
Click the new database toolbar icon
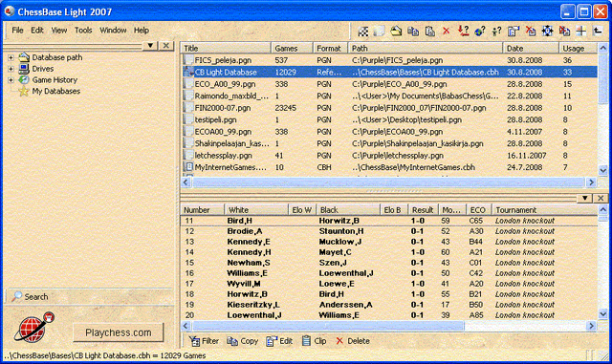(379, 32)
